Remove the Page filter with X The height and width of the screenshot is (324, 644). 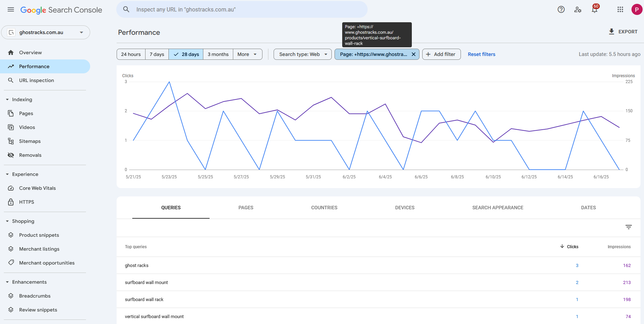[x=414, y=54]
